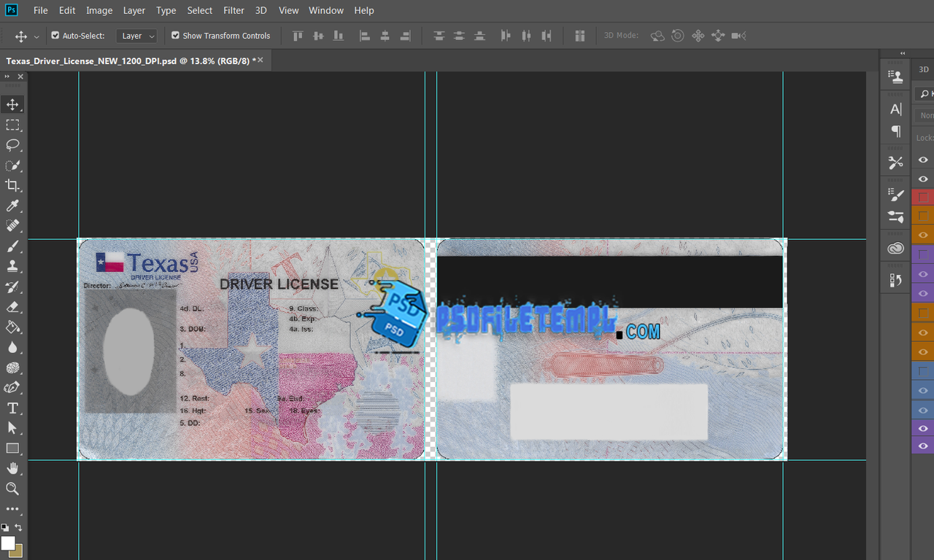934x560 pixels.
Task: Select the Paint Bucket tool
Action: click(x=12, y=327)
